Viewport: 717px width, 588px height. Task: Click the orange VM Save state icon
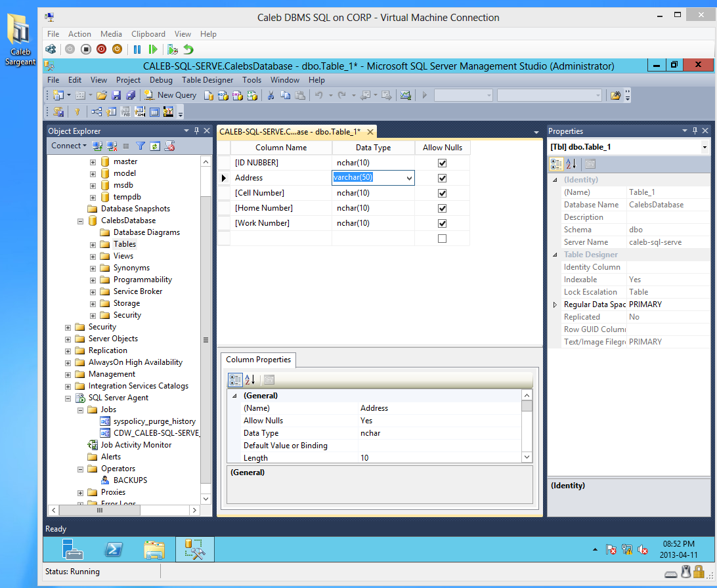[117, 49]
